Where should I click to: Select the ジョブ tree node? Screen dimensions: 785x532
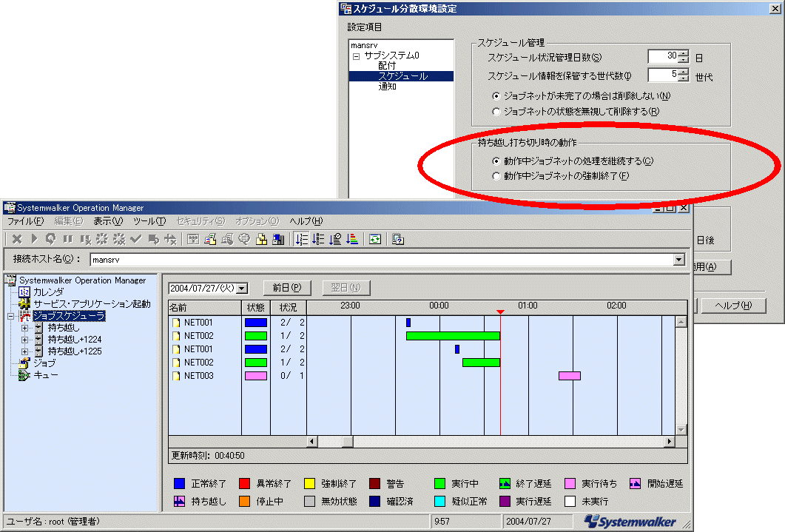click(44, 363)
